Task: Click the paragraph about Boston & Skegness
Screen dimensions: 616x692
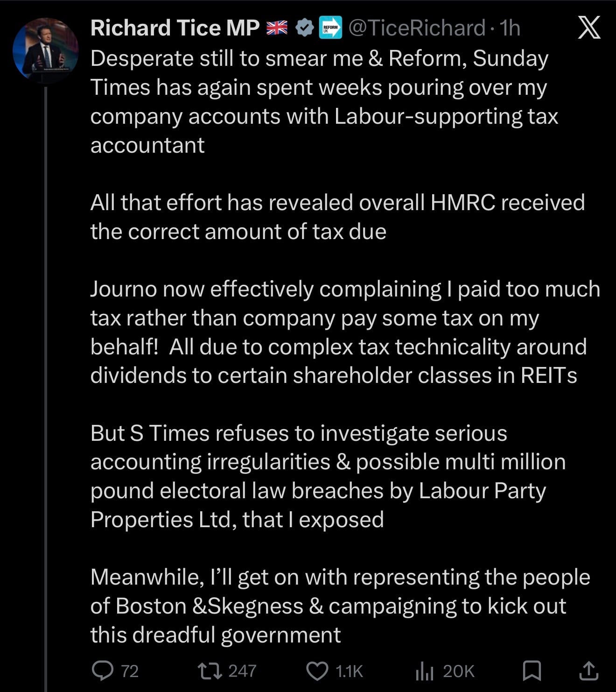Action: point(340,606)
